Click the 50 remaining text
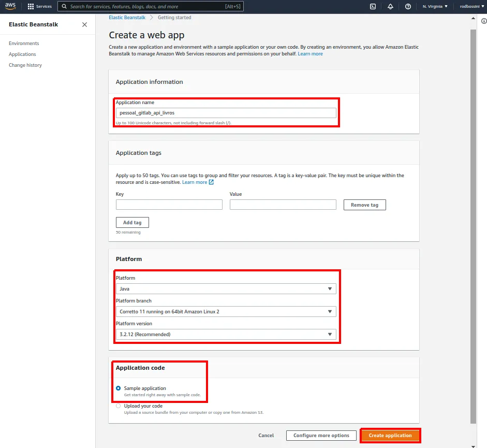Image resolution: width=487 pixels, height=448 pixels. [128, 232]
